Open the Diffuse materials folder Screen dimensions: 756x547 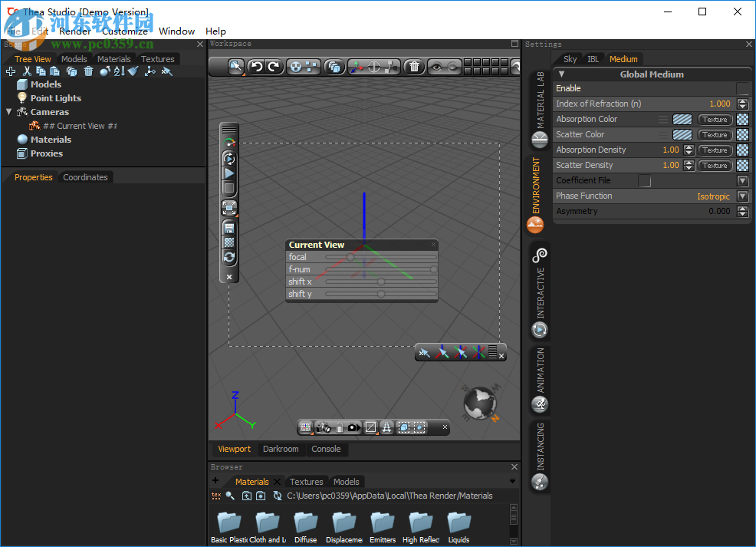306,528
